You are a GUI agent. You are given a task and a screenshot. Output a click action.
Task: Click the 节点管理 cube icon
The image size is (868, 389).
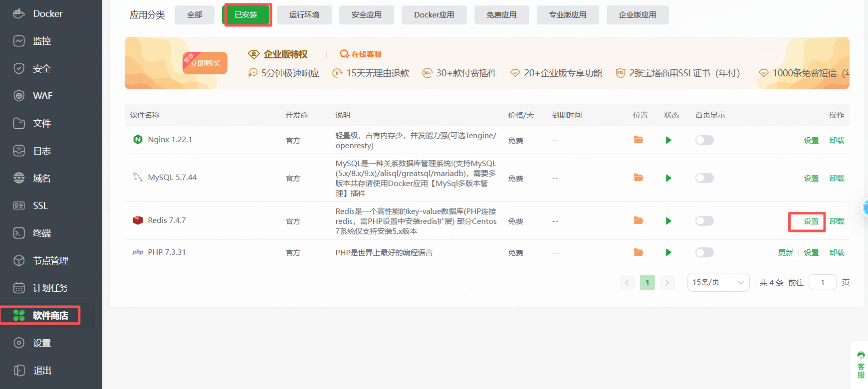[x=19, y=260]
